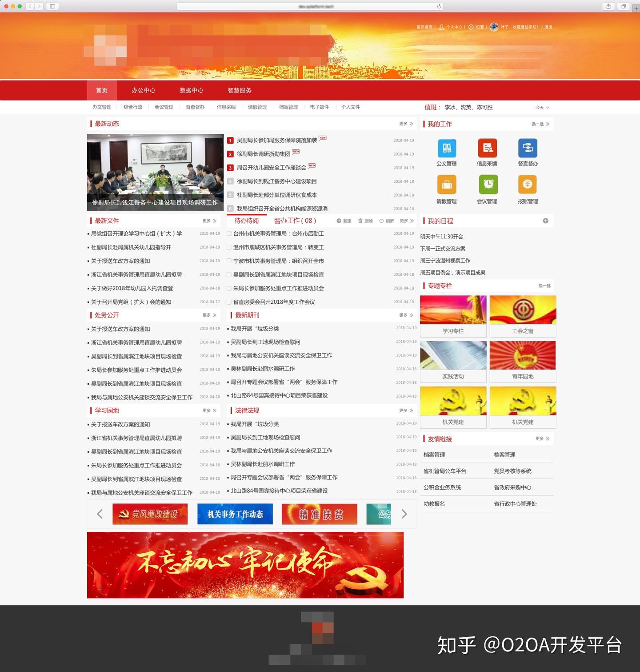Open the 设置 gear icon in header
The width and height of the screenshot is (640, 672).
[470, 27]
